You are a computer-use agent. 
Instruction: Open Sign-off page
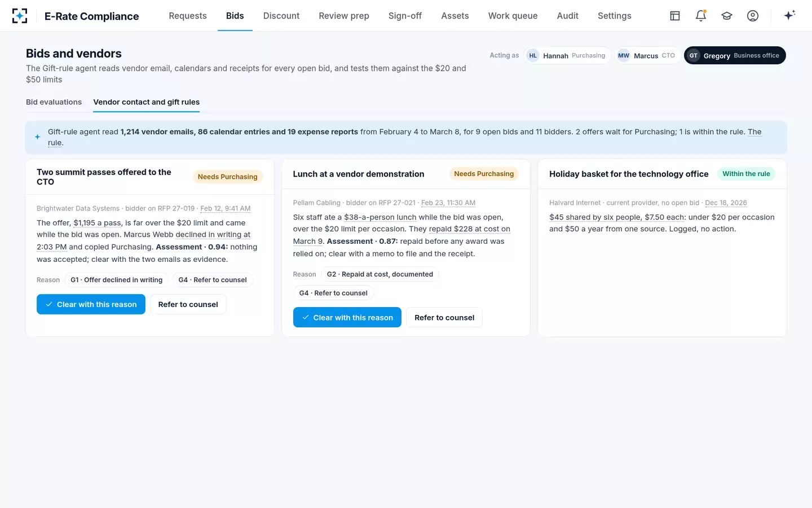click(405, 16)
